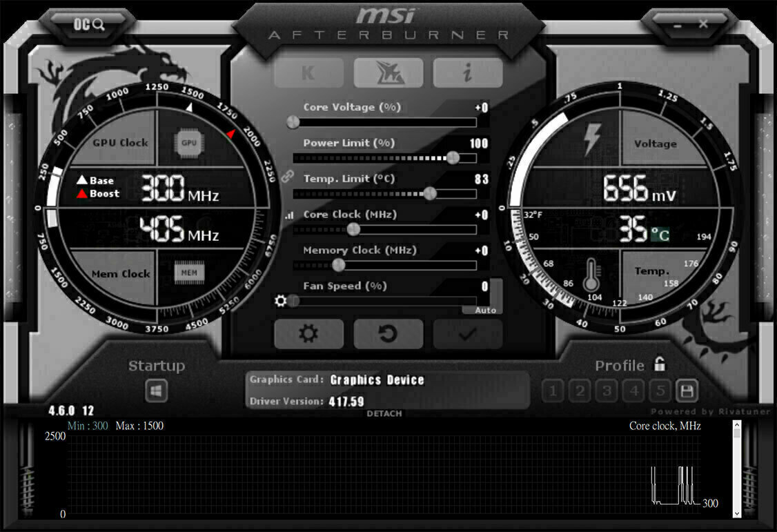The height and width of the screenshot is (532, 777).
Task: Save profile with the floppy disk icon
Action: (x=687, y=391)
